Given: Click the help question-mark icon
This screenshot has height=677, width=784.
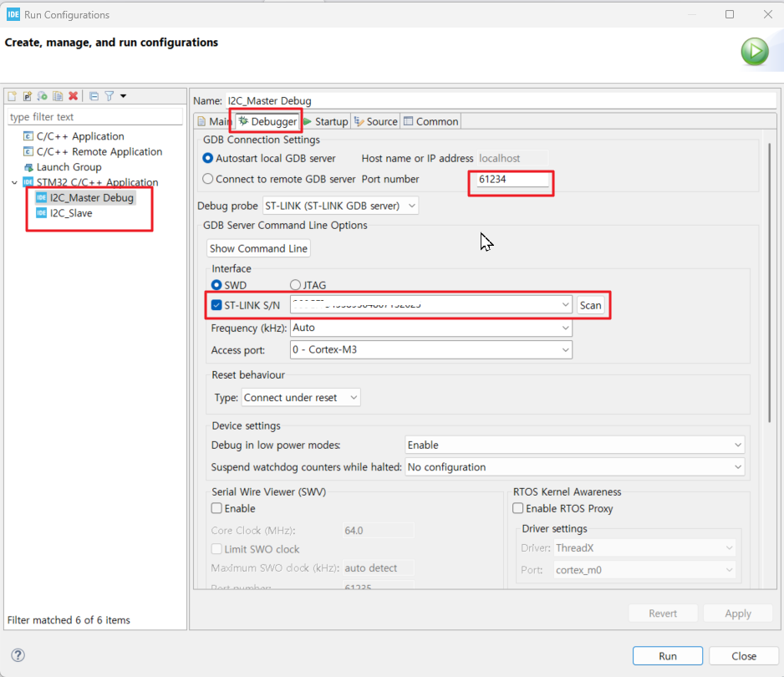Looking at the screenshot, I should [x=16, y=655].
